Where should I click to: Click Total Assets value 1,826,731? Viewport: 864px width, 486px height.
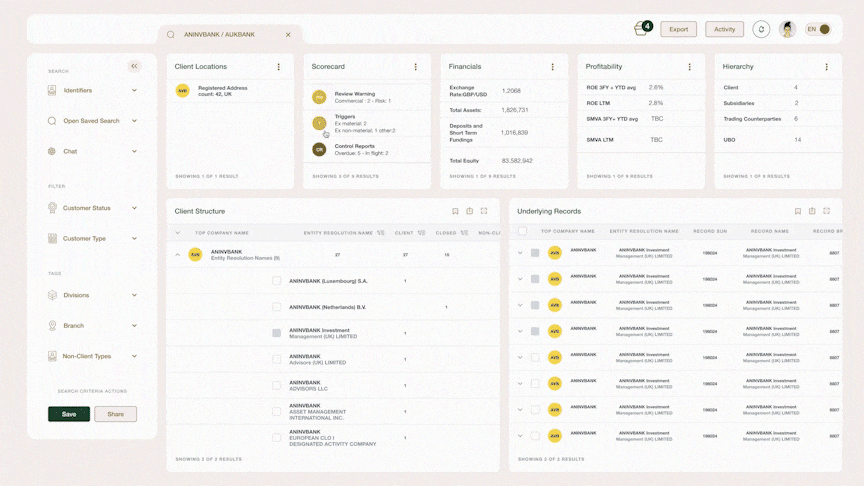point(515,110)
